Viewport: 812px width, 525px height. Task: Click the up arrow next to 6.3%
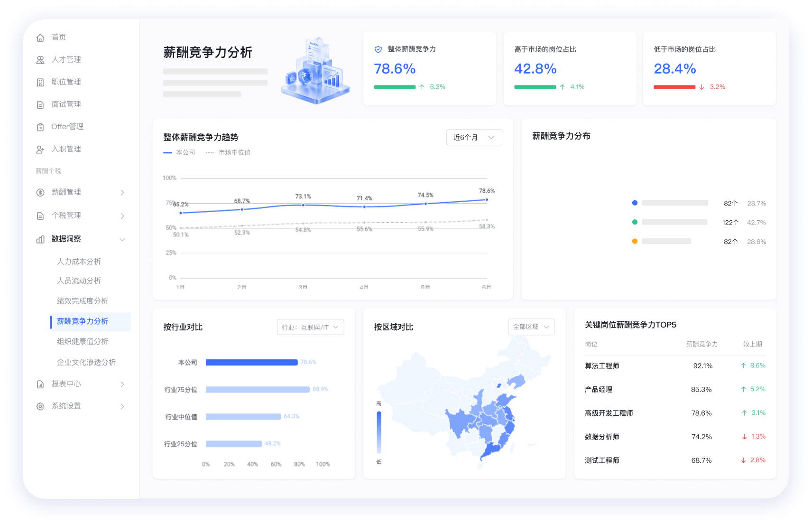(422, 87)
